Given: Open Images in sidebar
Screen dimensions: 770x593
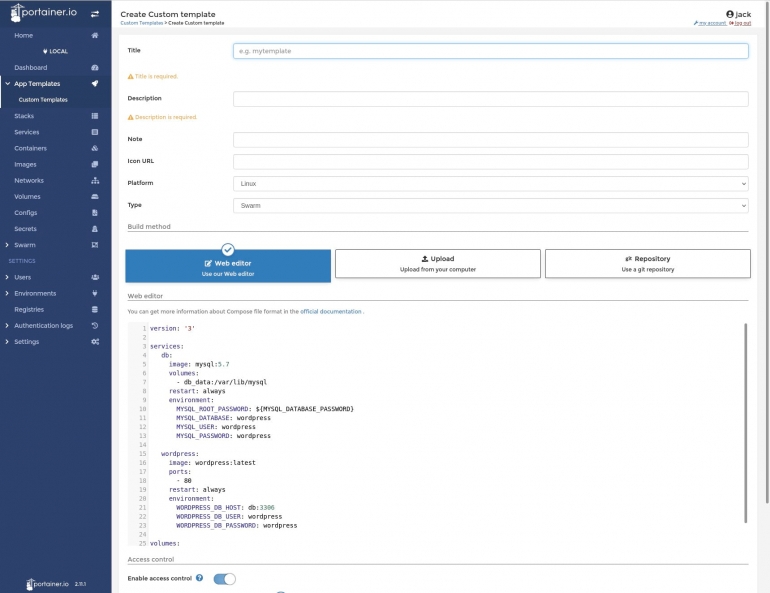Looking at the screenshot, I should click(x=25, y=164).
